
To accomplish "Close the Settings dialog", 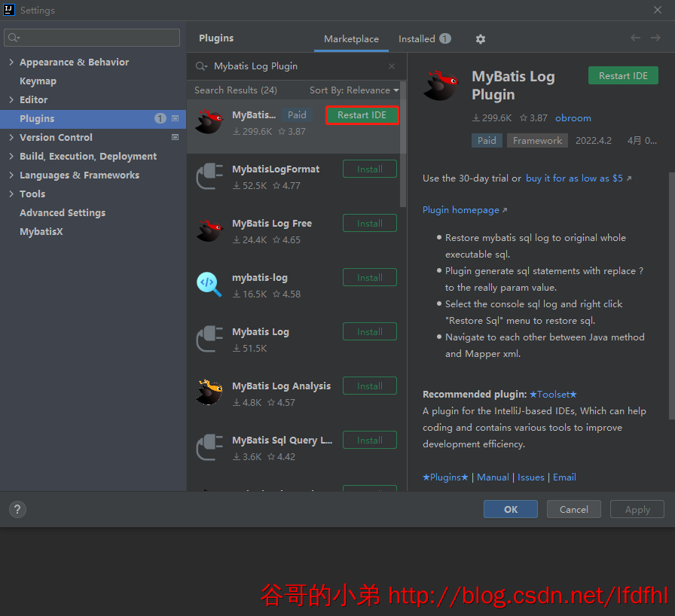I will 658,10.
